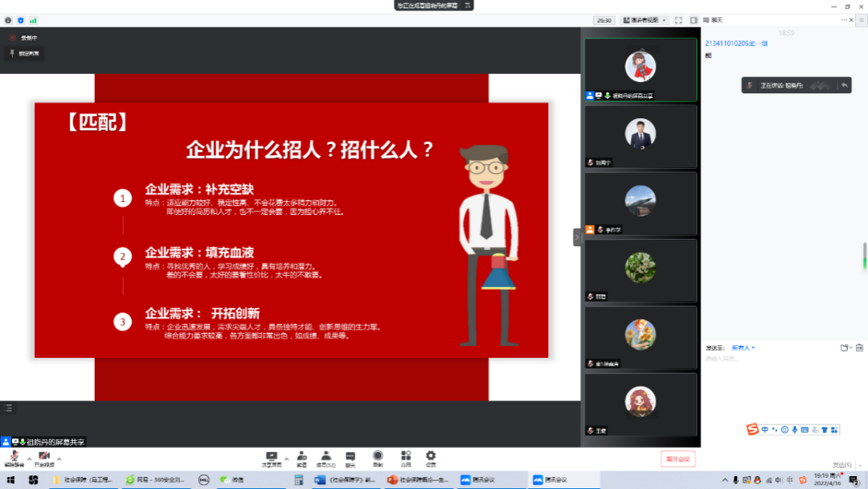Open the 邀请 invite icon
Screen dimensions: 868x489
click(301, 457)
